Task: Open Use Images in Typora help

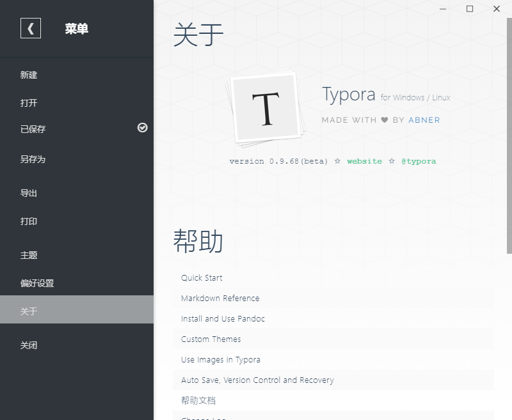Action: 333,360
